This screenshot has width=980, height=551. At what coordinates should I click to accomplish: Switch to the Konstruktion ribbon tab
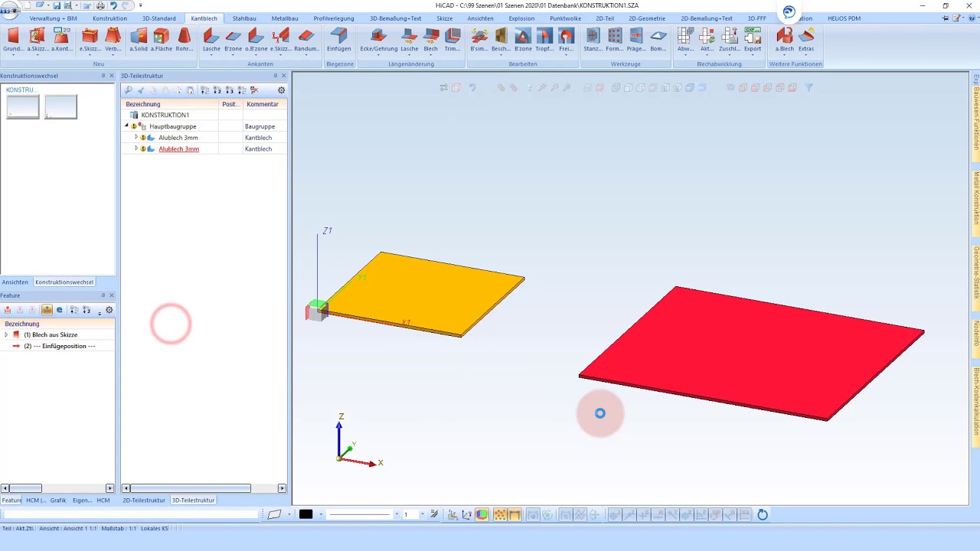[x=109, y=18]
